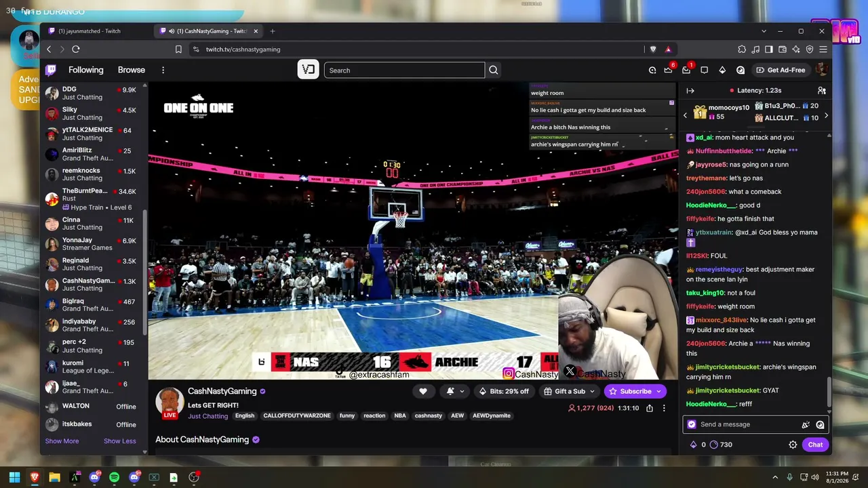868x488 pixels.
Task: Open the notification bell dropdown
Action: 455,391
